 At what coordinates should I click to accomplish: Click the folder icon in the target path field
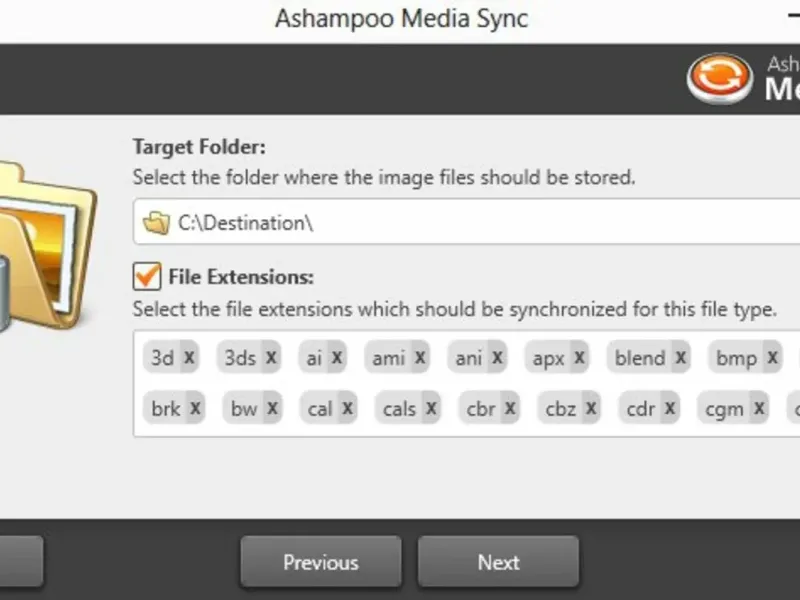155,223
